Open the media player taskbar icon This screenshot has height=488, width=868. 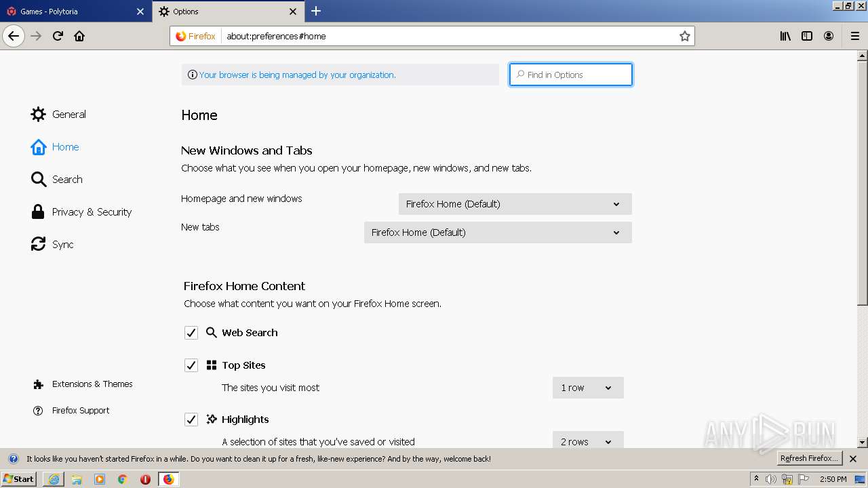click(x=100, y=479)
